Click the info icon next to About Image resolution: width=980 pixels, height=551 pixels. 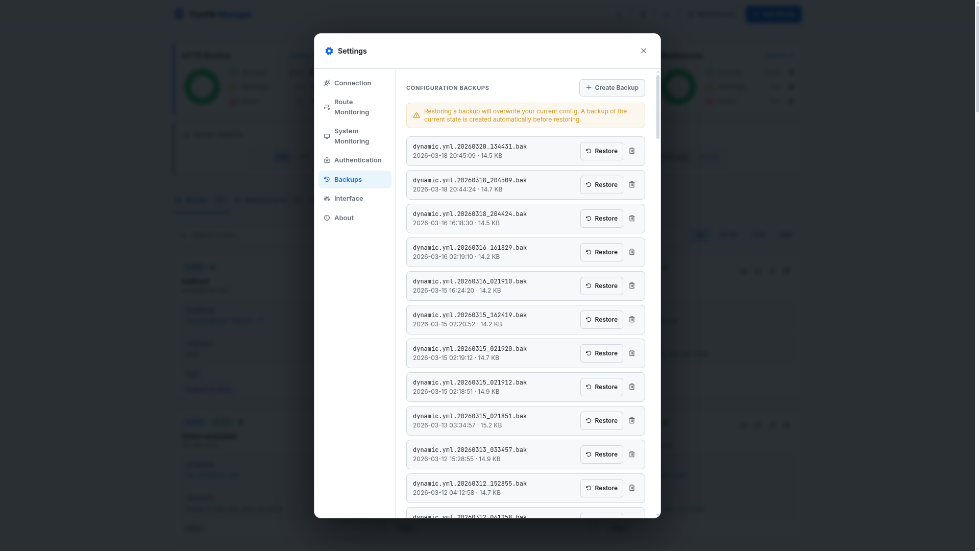[327, 218]
